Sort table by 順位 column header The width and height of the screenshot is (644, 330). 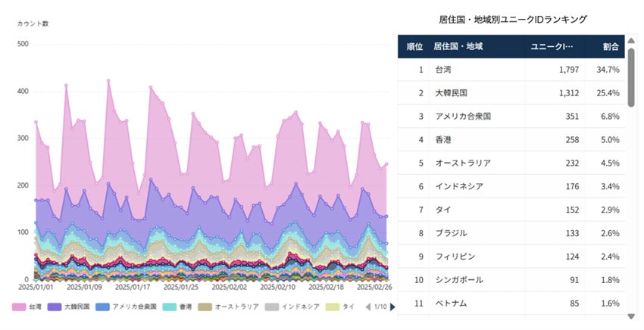[414, 46]
